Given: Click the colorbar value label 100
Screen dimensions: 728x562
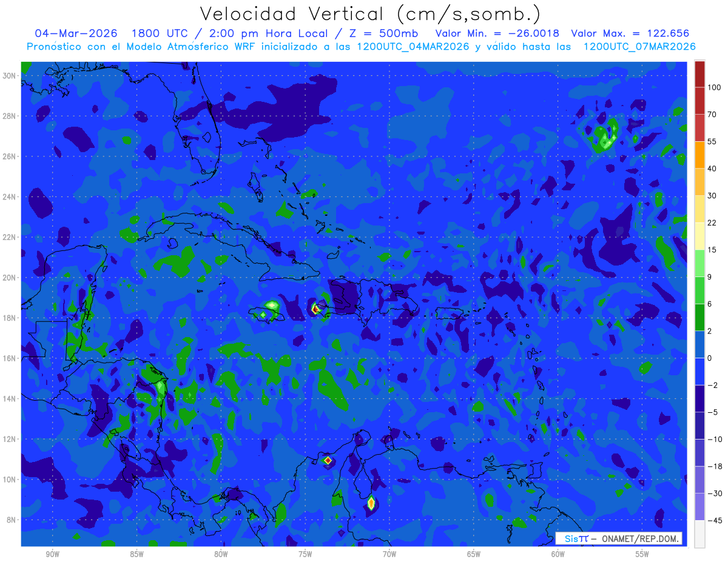Looking at the screenshot, I should 714,87.
